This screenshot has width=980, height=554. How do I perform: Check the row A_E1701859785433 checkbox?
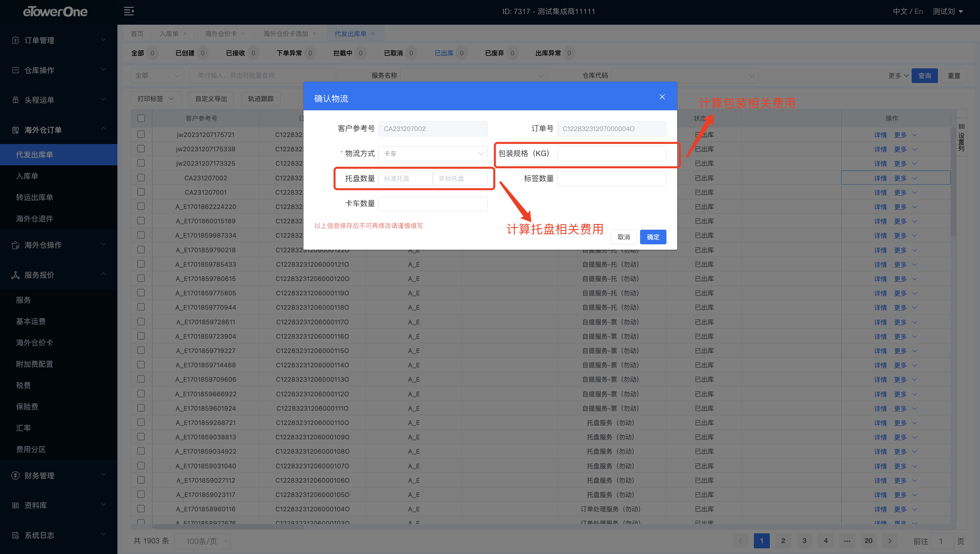pyautogui.click(x=141, y=264)
